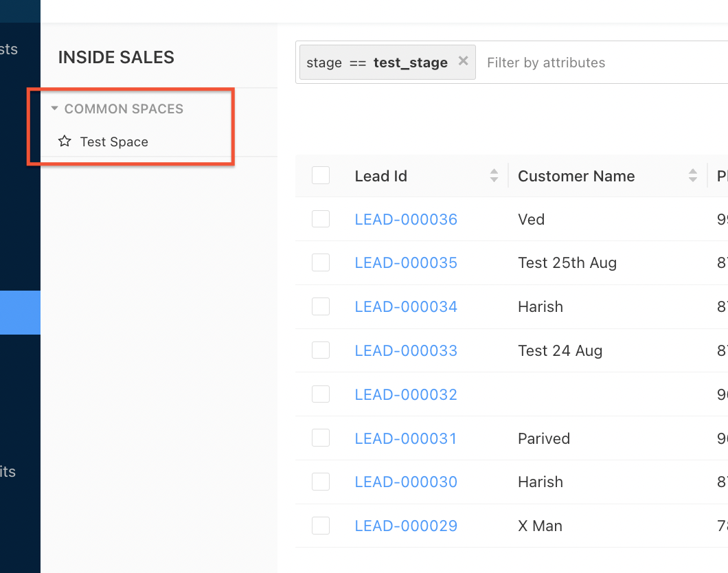Sort by Lead Id column arrows
The height and width of the screenshot is (573, 728).
click(494, 176)
